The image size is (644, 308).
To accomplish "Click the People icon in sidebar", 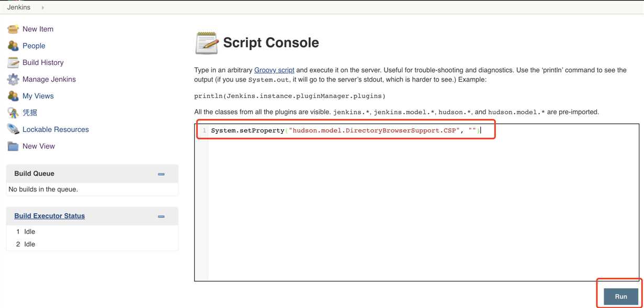I will click(x=13, y=45).
